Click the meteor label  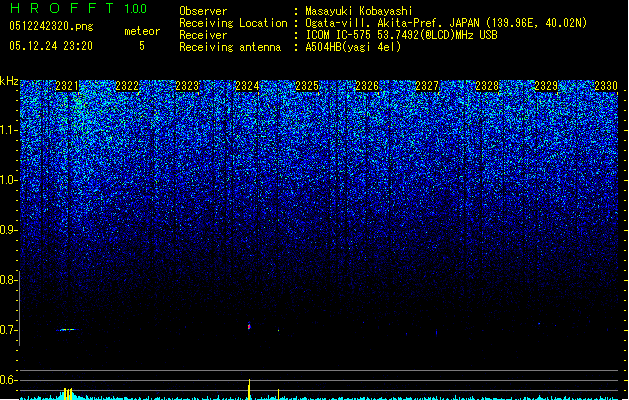click(x=142, y=31)
